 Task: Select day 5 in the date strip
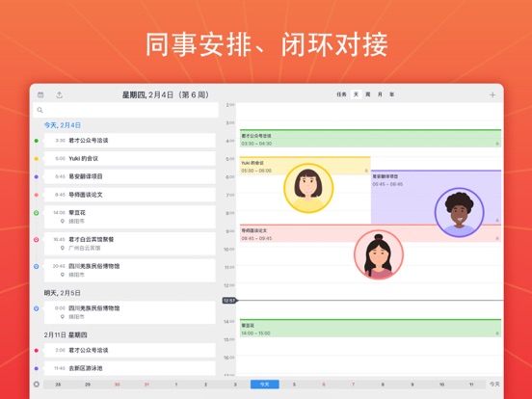294,385
